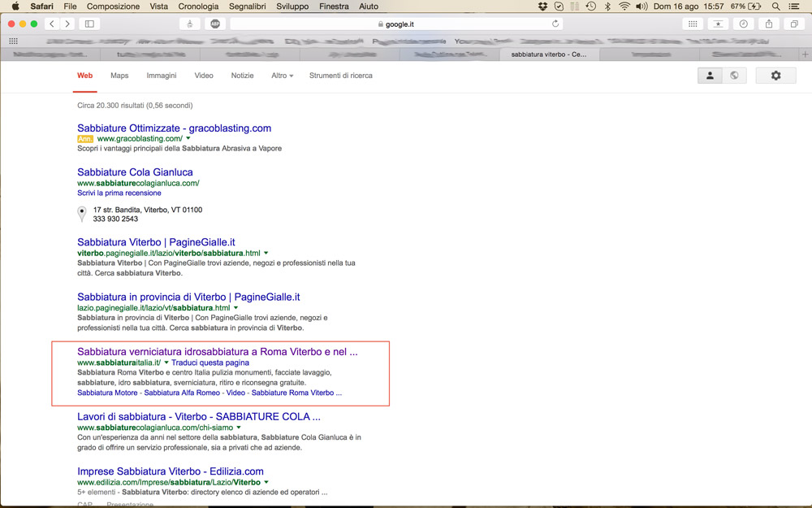Go back with Safari's back arrow
The image size is (812, 508).
(52, 24)
